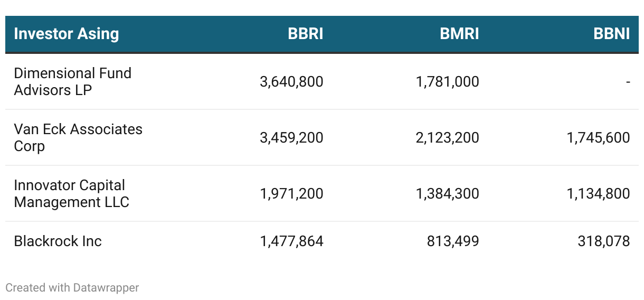Click BMRI value 1,781,000
Viewport: 644px width, 300px height.
click(x=448, y=82)
